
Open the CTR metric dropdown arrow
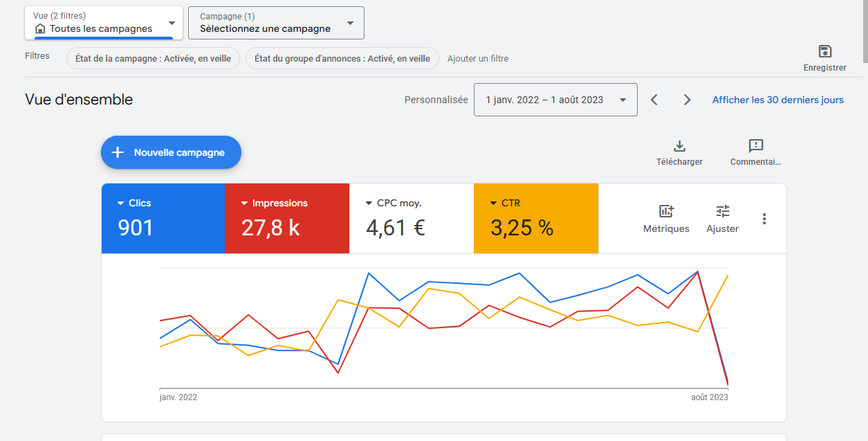(x=493, y=204)
